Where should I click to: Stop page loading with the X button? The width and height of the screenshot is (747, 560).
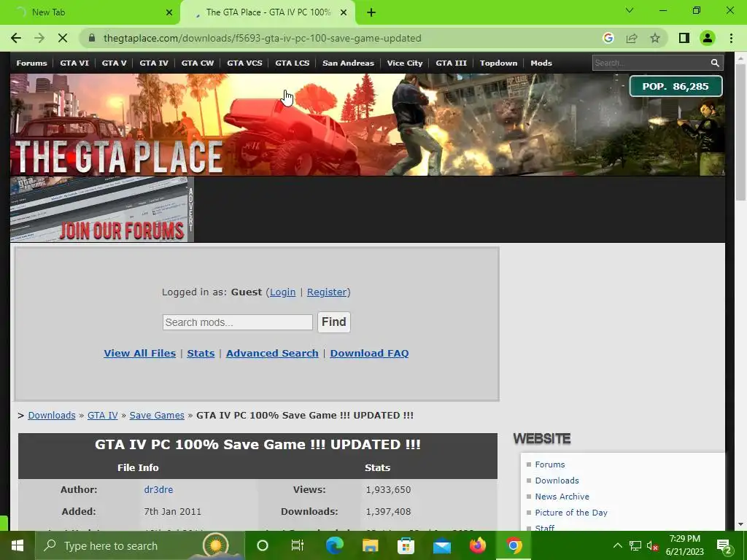pos(63,38)
